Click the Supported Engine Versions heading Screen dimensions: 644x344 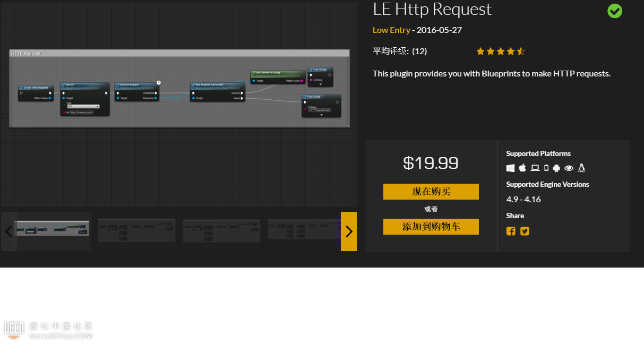point(547,184)
